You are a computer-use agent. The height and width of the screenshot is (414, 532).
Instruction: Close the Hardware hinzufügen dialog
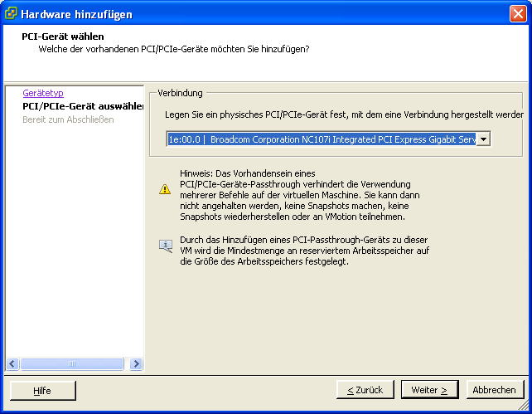click(x=518, y=14)
